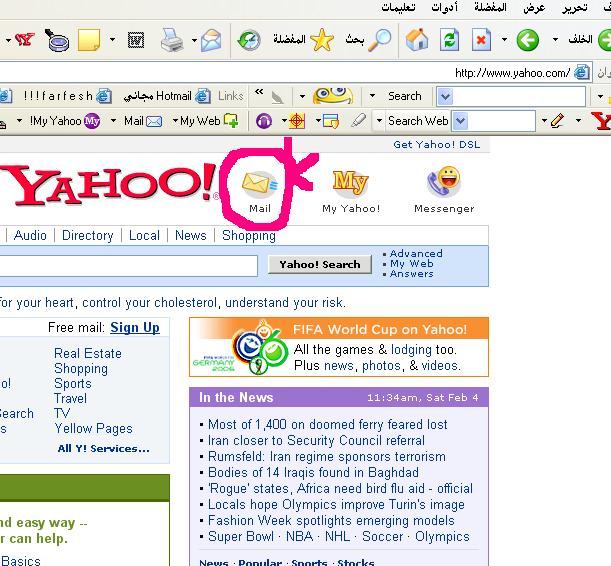
Task: Click the My Yahoo toolbar button
Action: 65,121
